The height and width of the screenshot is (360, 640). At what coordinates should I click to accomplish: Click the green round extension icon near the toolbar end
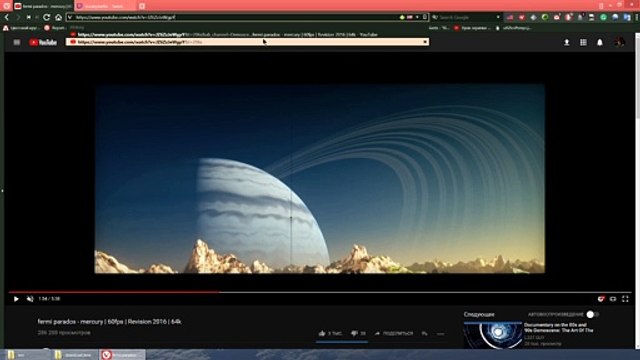(603, 17)
